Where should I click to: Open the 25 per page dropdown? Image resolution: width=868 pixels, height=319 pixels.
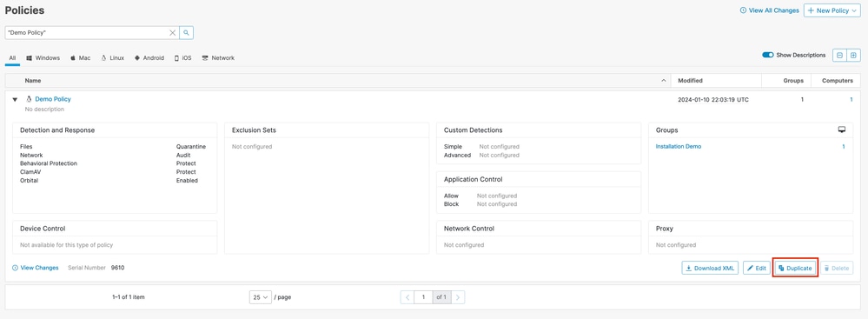[260, 297]
